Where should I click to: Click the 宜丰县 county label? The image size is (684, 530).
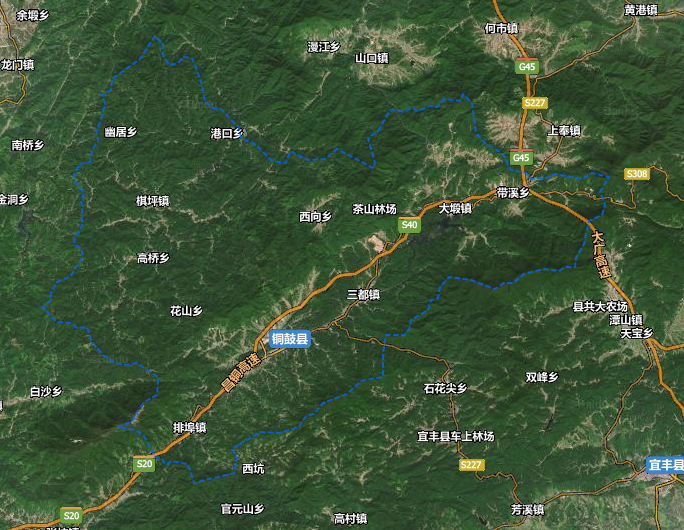click(665, 465)
